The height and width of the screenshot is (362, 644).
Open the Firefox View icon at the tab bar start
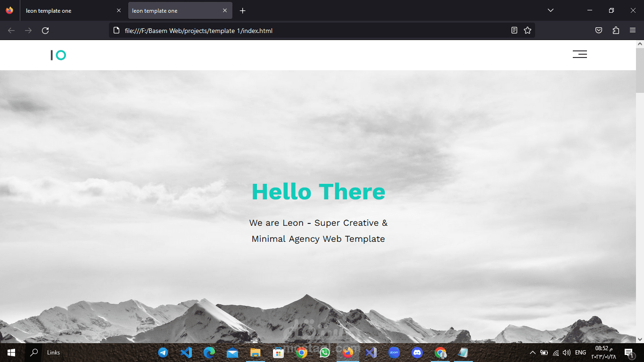10,10
